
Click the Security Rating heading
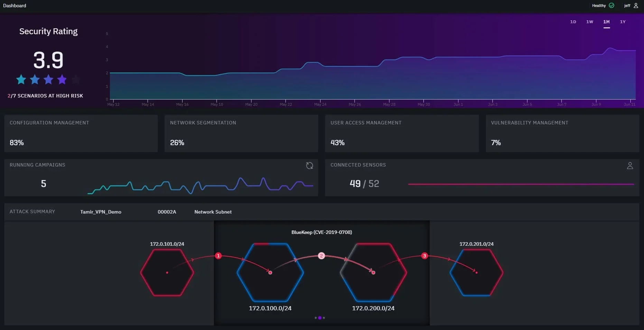click(x=48, y=31)
